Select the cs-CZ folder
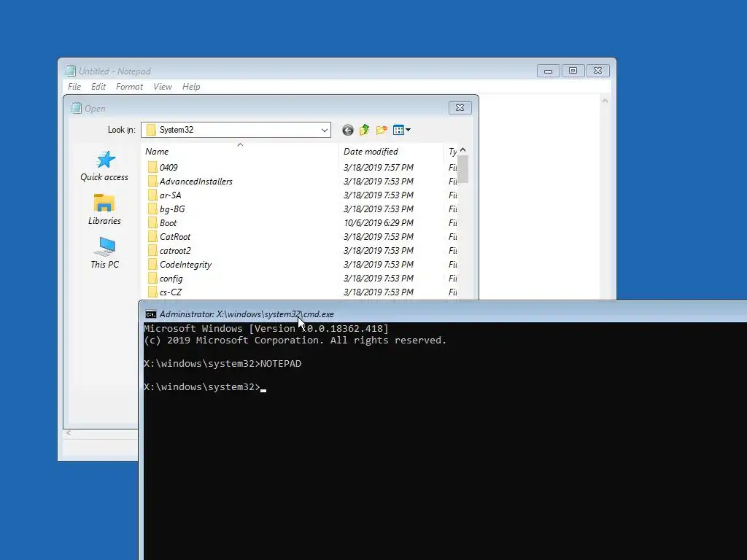Viewport: 747px width, 560px height. pyautogui.click(x=171, y=292)
